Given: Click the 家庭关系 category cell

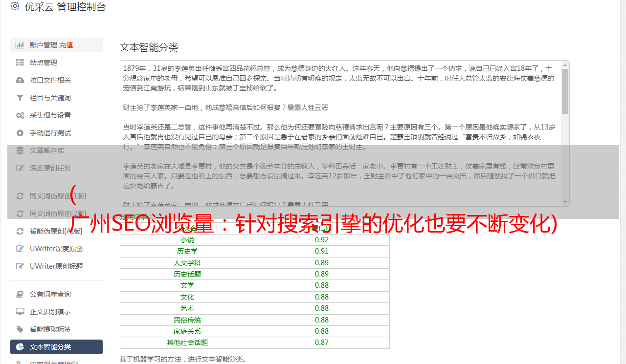Looking at the screenshot, I should [187, 331].
